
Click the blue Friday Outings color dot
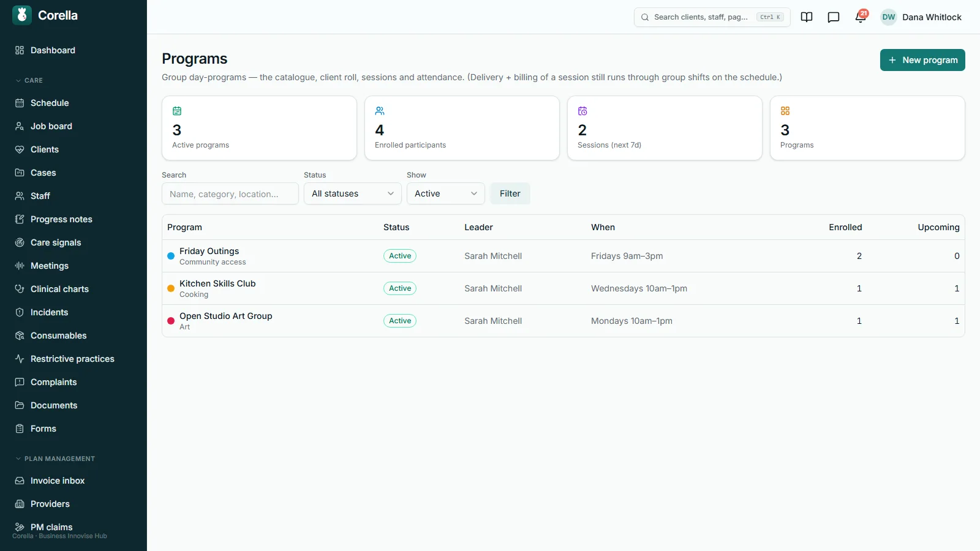click(x=171, y=256)
